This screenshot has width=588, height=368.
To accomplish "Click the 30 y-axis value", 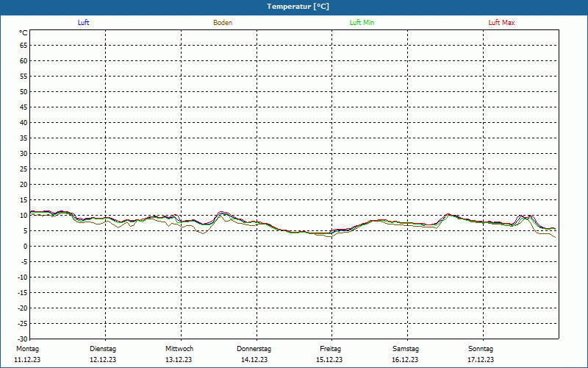I will pos(24,154).
